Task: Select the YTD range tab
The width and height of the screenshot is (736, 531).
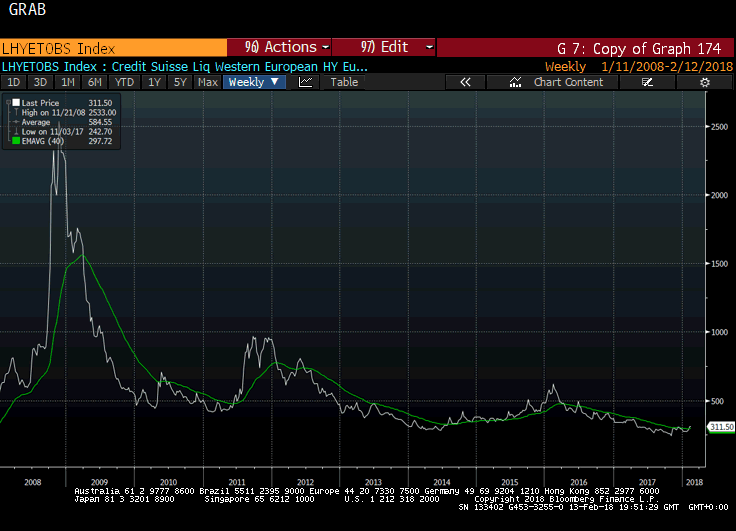Action: pyautogui.click(x=124, y=82)
